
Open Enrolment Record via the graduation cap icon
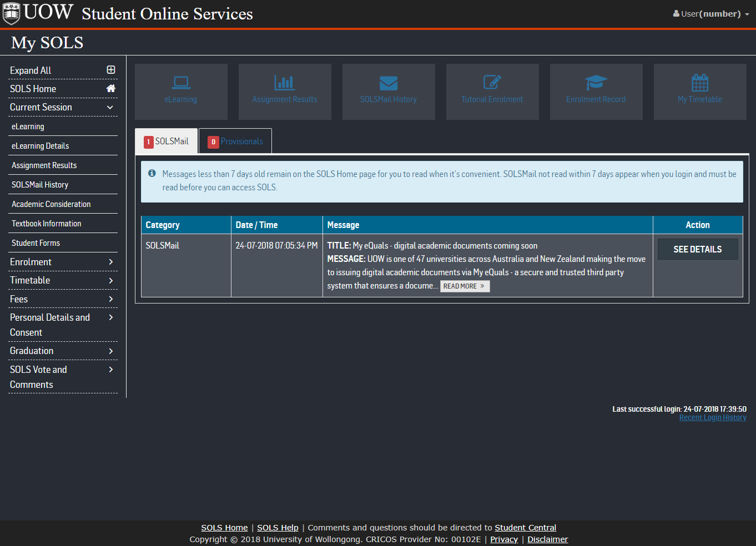coord(596,92)
